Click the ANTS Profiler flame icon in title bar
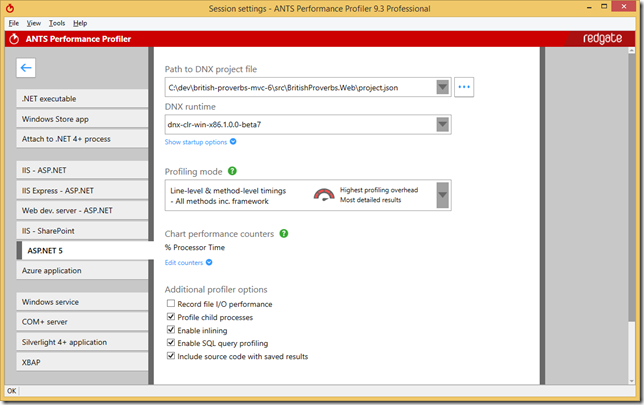The height and width of the screenshot is (405, 644). pos(10,8)
